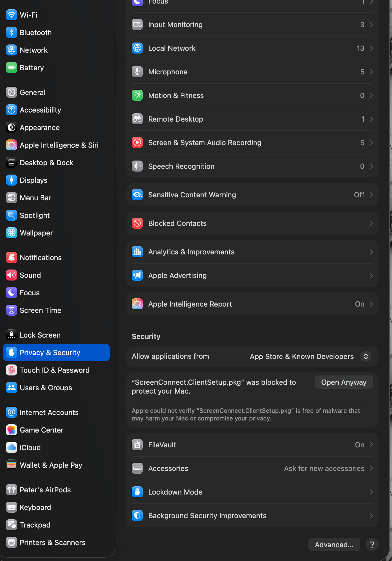Click the Advanced... button
Image resolution: width=392 pixels, height=561 pixels.
pyautogui.click(x=334, y=545)
